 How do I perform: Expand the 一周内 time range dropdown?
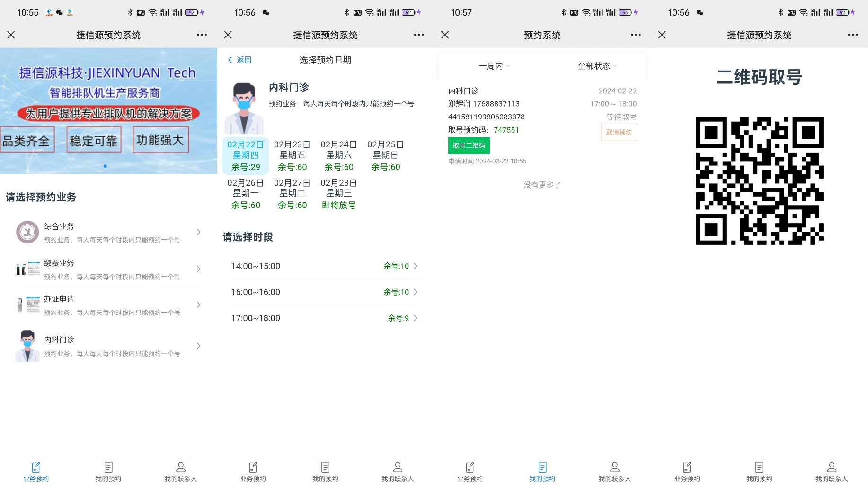(494, 66)
